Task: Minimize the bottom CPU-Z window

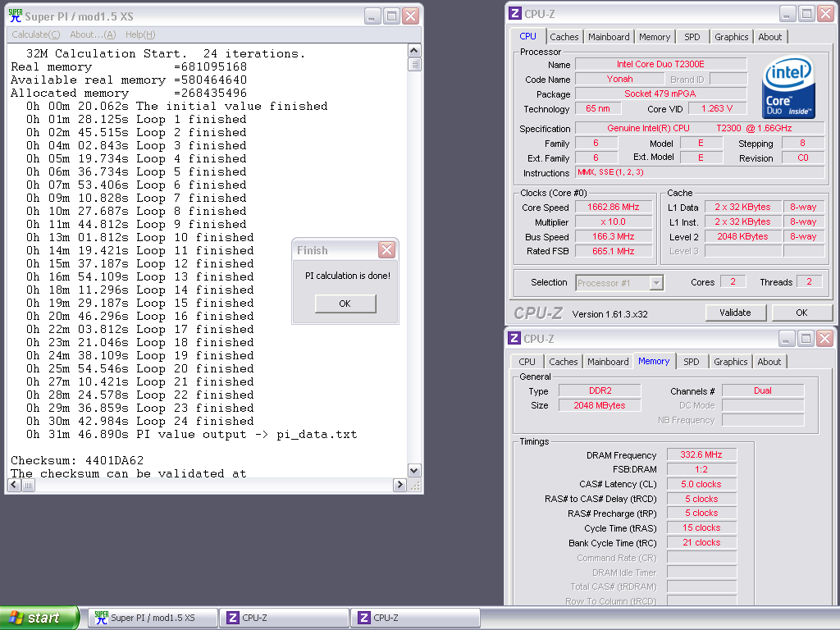Action: point(787,338)
